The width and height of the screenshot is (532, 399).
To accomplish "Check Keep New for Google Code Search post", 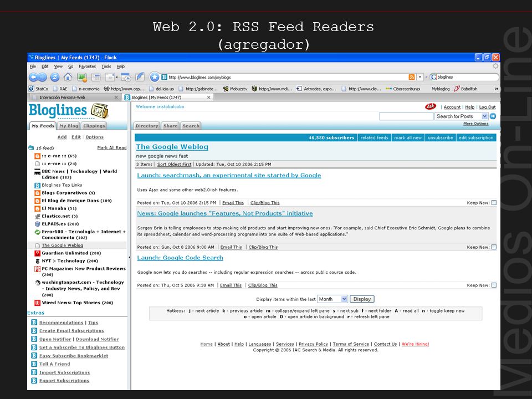I will click(x=494, y=285).
